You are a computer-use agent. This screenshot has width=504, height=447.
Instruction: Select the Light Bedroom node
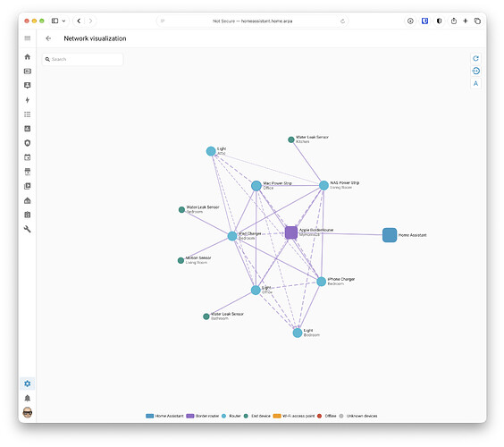pos(298,333)
